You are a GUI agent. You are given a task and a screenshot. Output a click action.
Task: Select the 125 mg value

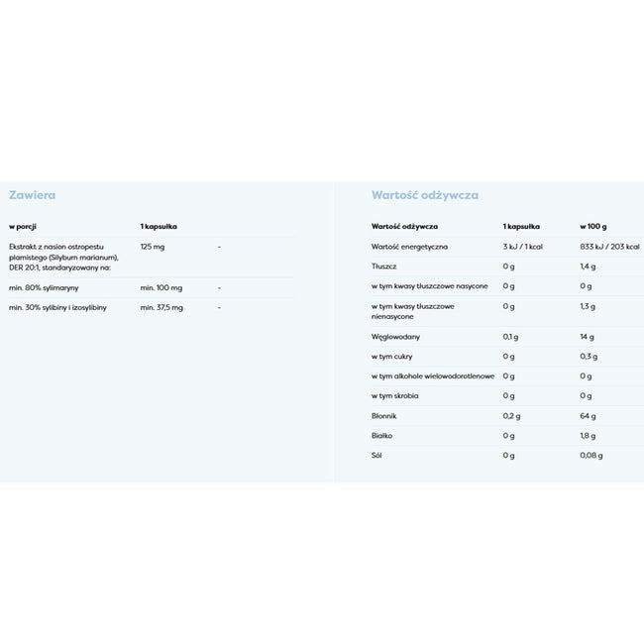click(153, 247)
